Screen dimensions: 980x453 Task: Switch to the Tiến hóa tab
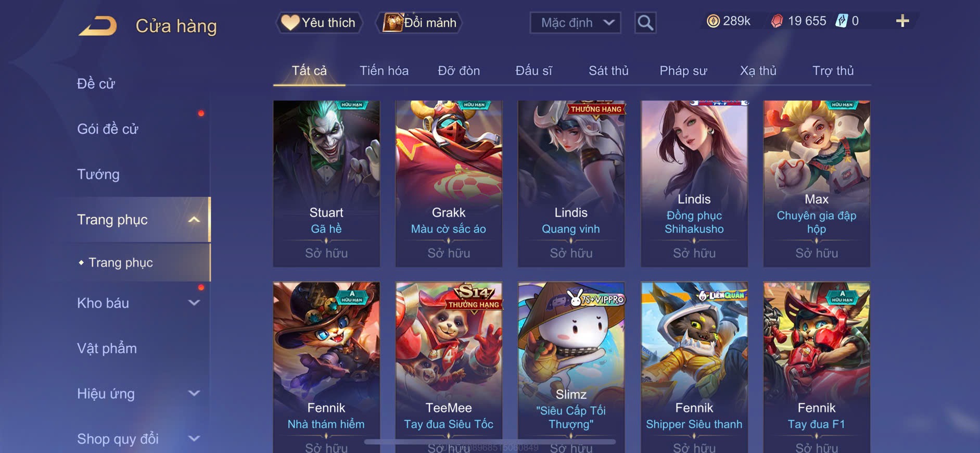coord(384,71)
